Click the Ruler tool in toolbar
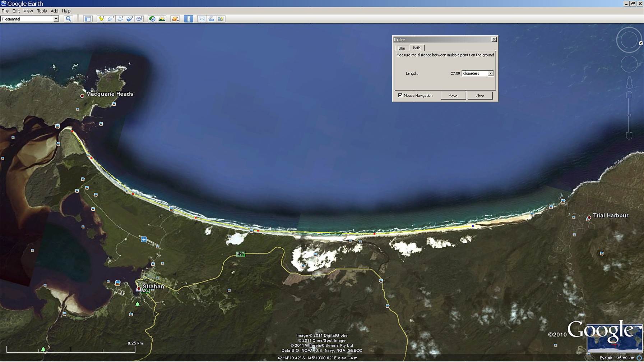This screenshot has width=644, height=362. pos(188,19)
